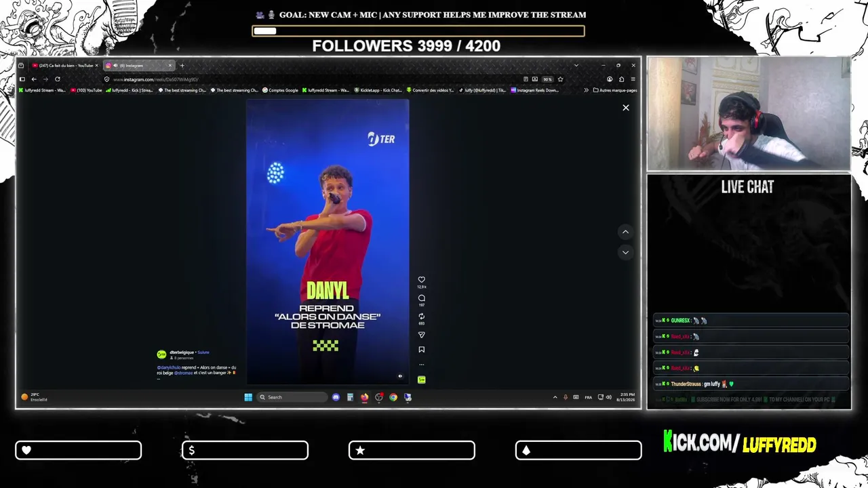The height and width of the screenshot is (488, 868).
Task: Open the dterbelgique username link
Action: pos(182,352)
